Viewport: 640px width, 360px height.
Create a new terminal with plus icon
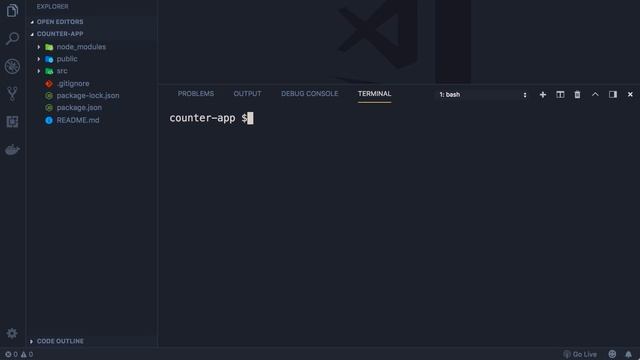pyautogui.click(x=542, y=95)
